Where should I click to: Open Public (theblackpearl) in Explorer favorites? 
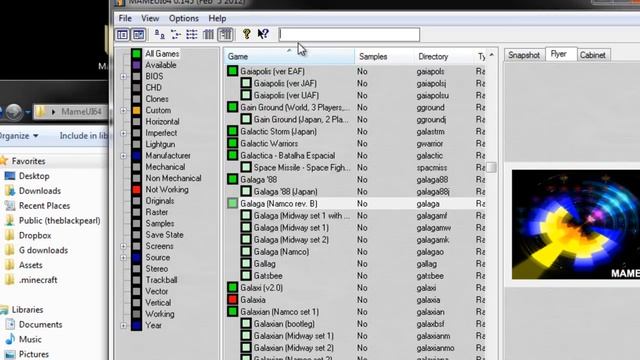pyautogui.click(x=59, y=220)
